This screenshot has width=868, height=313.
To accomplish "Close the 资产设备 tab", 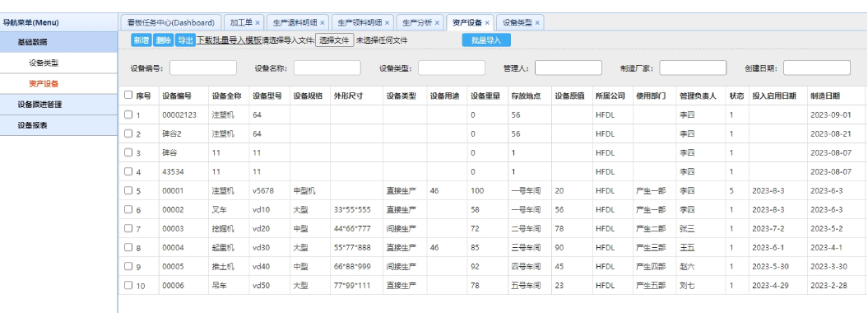I will click(x=487, y=23).
